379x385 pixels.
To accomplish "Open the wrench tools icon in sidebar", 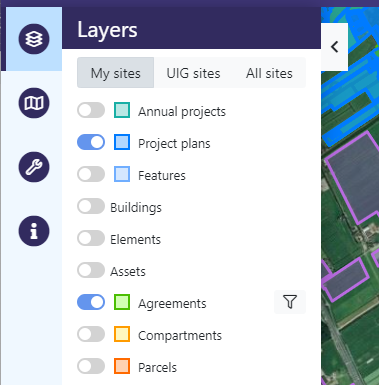I will click(x=34, y=167).
